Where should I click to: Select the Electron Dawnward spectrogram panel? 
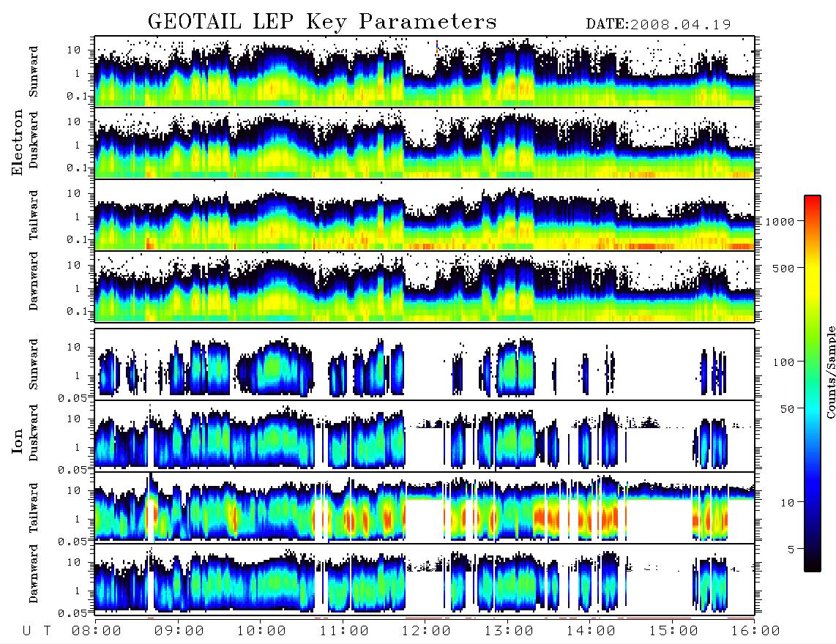pyautogui.click(x=425, y=286)
